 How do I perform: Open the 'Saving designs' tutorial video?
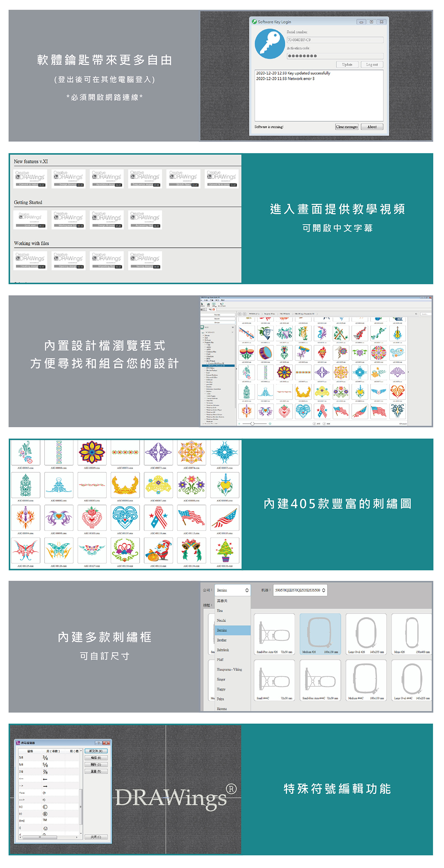tap(145, 260)
